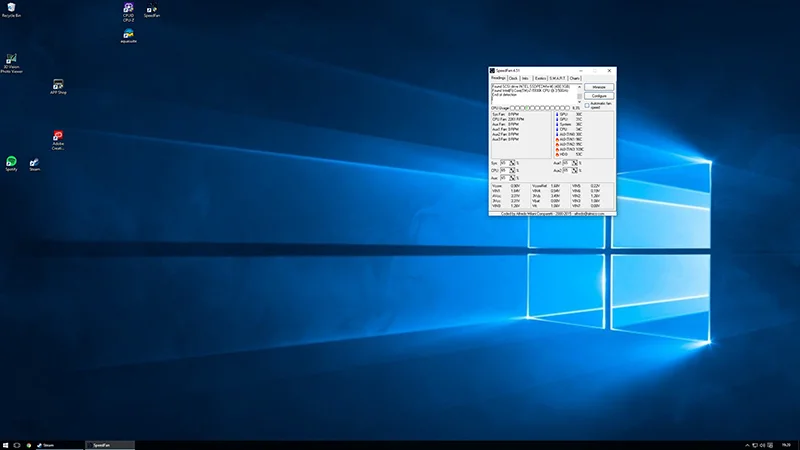Click the Sys Fan RPM reading
Screen dimensions: 800x450
506,114
